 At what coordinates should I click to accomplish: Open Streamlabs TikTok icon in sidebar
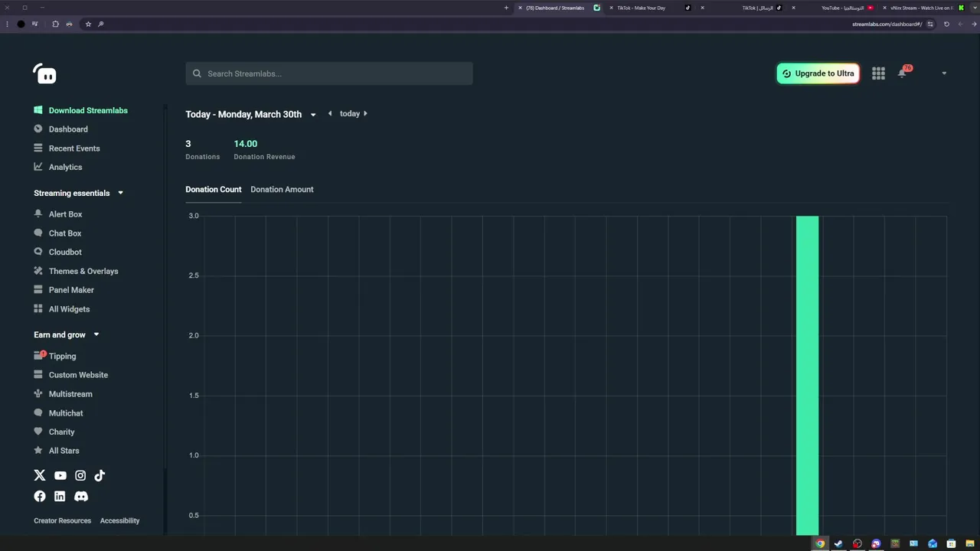coord(100,475)
